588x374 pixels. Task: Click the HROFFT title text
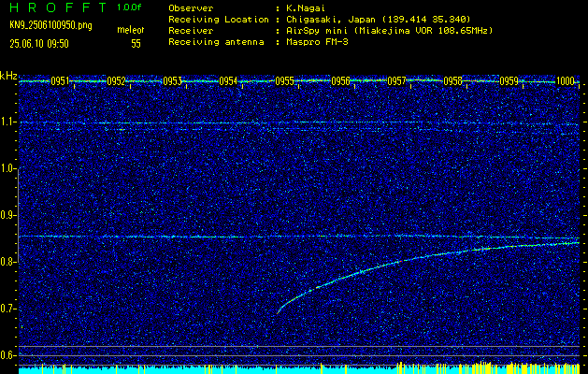click(x=58, y=7)
